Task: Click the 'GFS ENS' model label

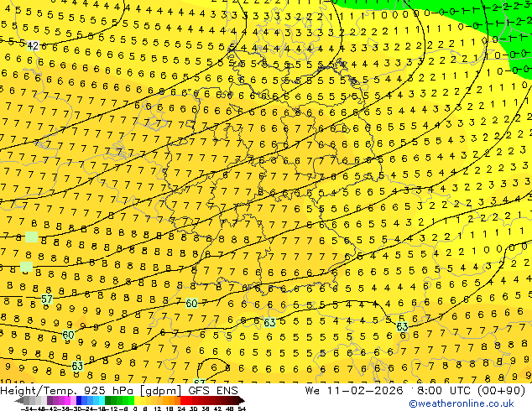Action: tap(213, 391)
